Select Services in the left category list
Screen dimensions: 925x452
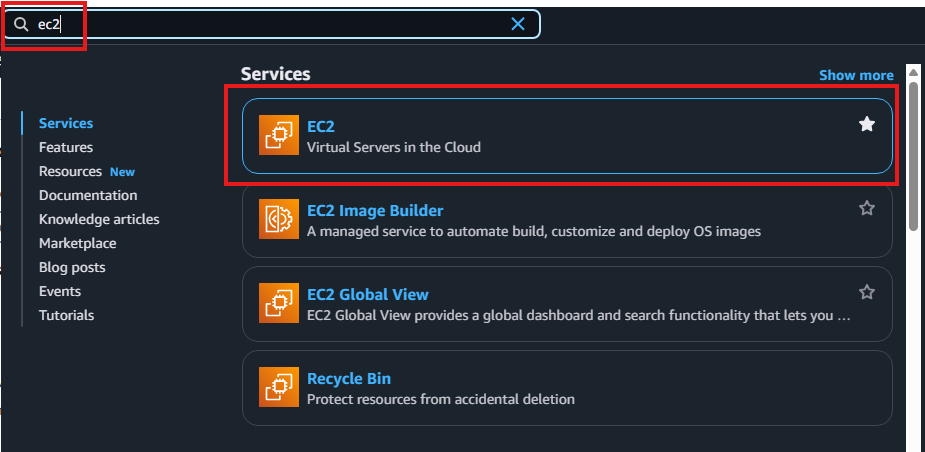[65, 123]
